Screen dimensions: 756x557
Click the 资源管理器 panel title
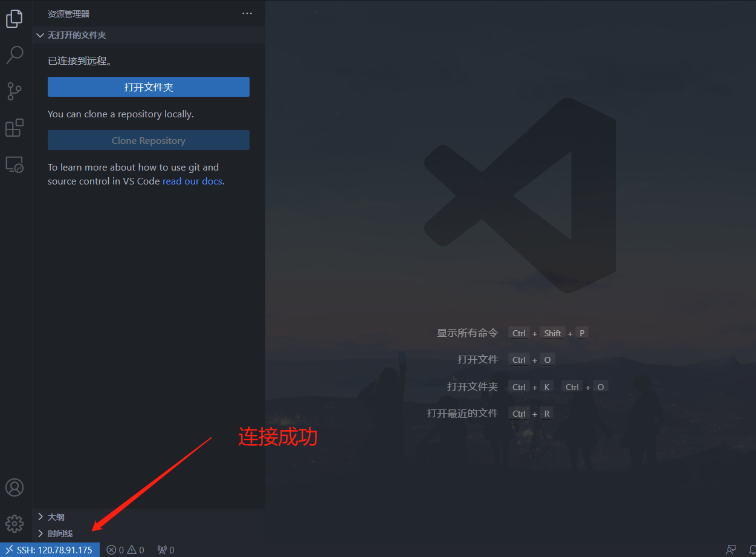point(69,13)
